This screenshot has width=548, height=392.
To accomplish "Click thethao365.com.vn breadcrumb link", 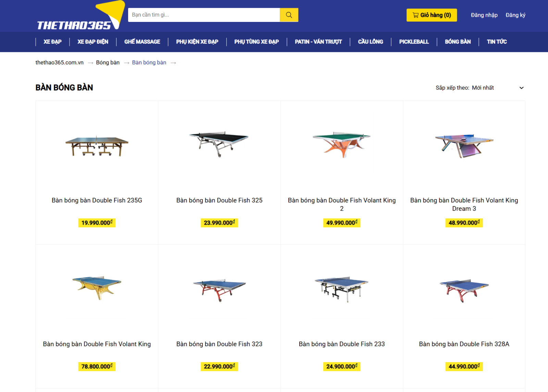I will coord(60,63).
